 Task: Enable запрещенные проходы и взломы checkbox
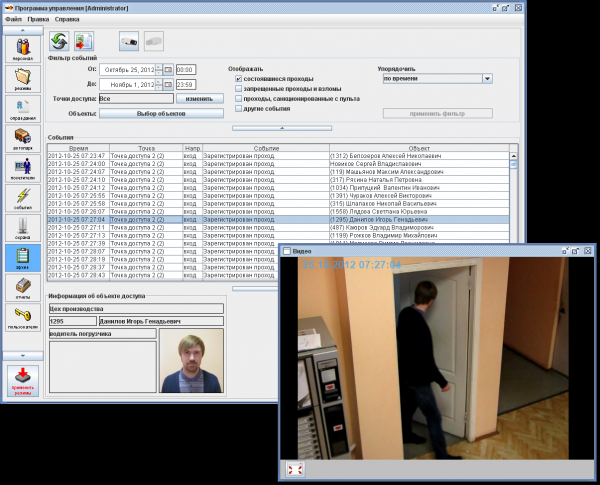tap(238, 89)
